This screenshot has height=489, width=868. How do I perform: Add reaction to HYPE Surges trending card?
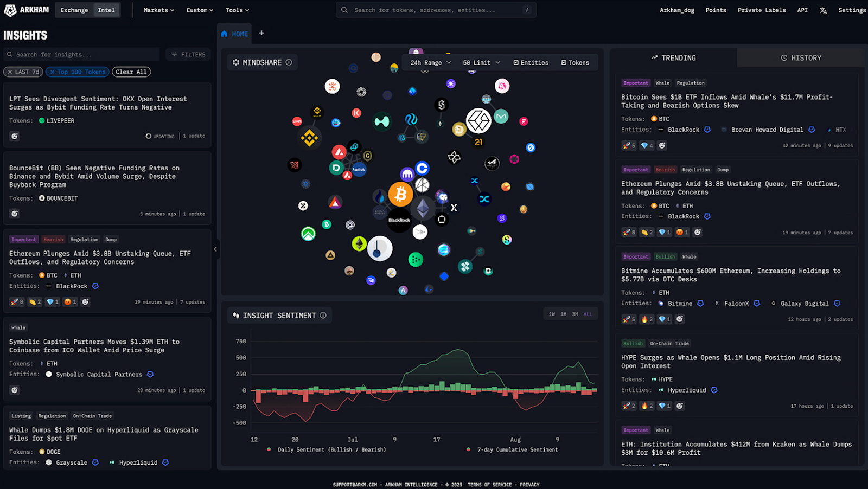(680, 406)
